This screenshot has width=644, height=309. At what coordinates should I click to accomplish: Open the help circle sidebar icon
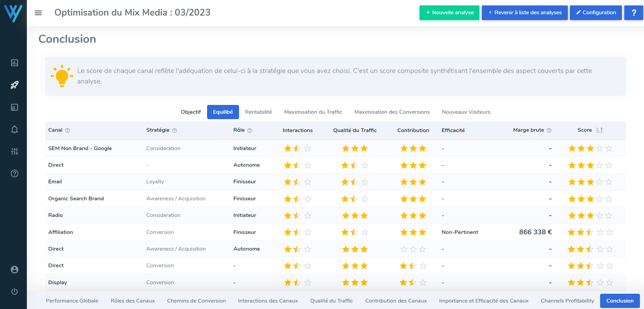coord(14,174)
